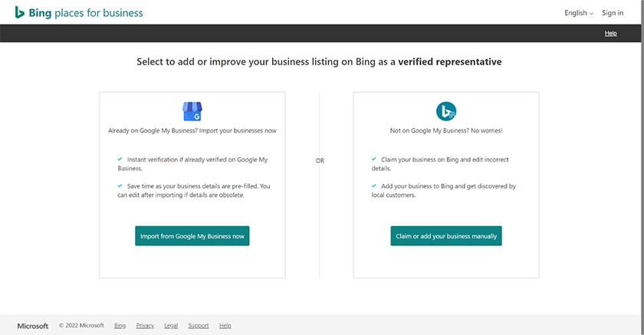Click the '© 2022 Microsoft' copyright text
The image size is (644, 335).
(x=81, y=326)
